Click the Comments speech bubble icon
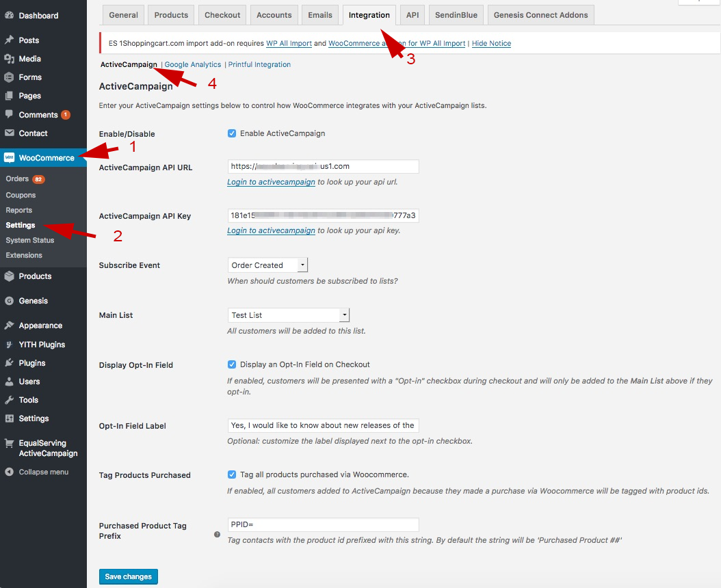Viewport: 721px width, 588px height. click(x=9, y=114)
